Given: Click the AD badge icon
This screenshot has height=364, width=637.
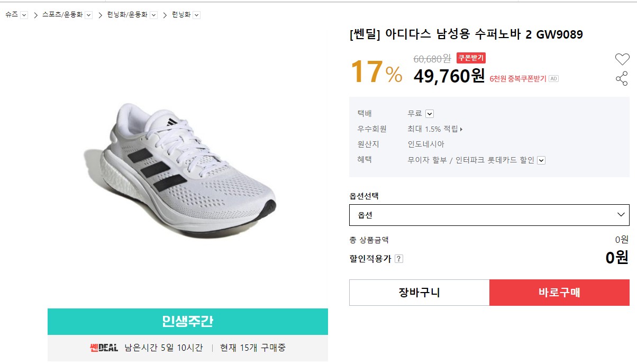Looking at the screenshot, I should pos(553,79).
